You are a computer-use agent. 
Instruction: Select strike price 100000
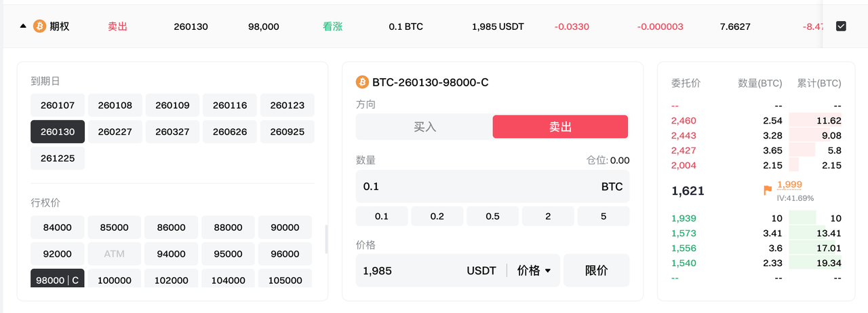click(x=115, y=280)
